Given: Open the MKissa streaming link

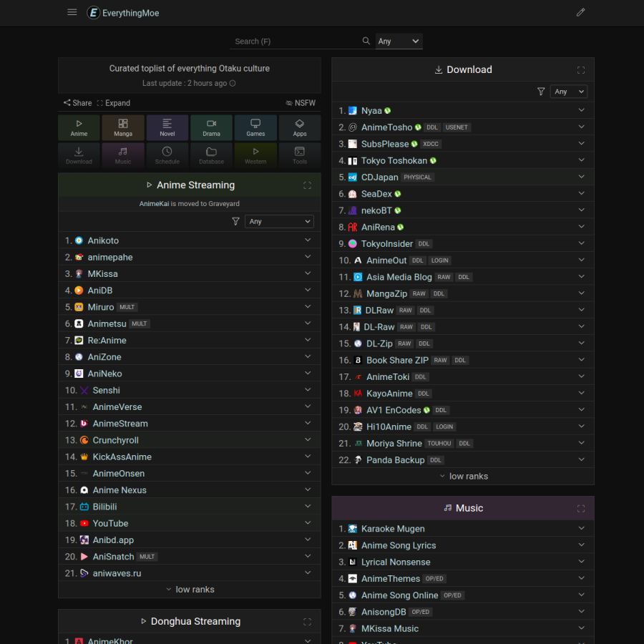Looking at the screenshot, I should point(102,274).
